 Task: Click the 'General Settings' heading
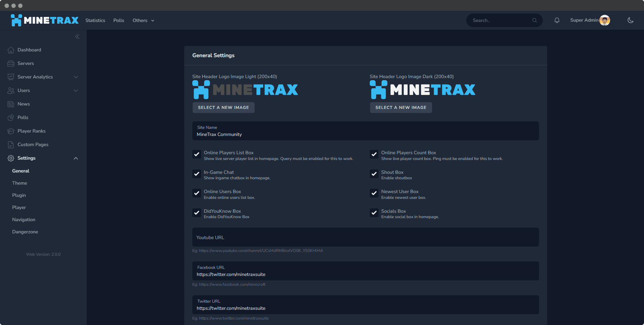point(213,55)
